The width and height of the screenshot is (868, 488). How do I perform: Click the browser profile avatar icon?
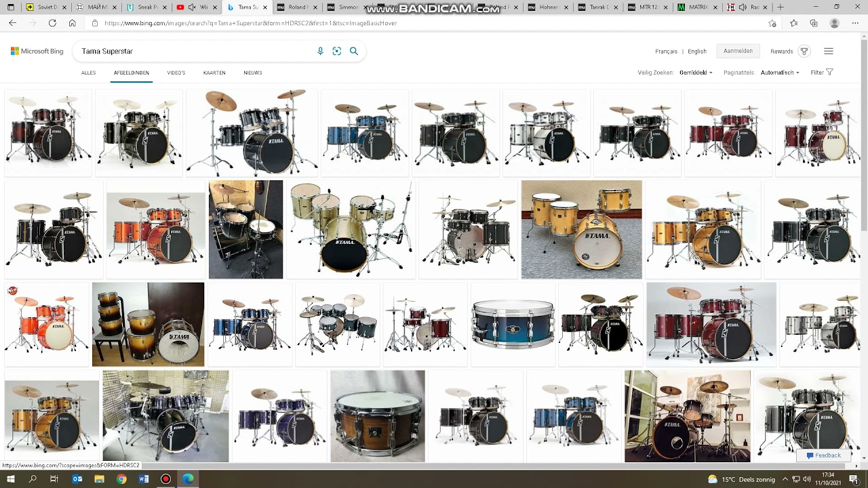pos(835,23)
